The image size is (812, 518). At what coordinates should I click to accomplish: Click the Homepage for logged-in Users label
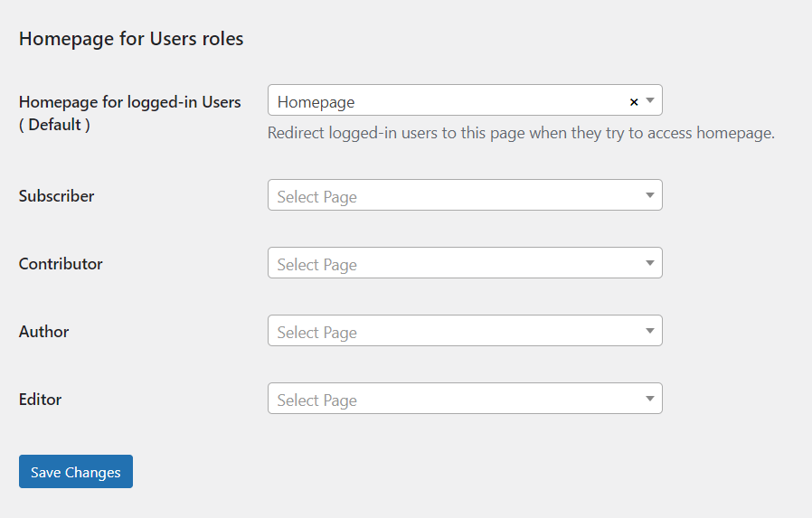pos(129,102)
